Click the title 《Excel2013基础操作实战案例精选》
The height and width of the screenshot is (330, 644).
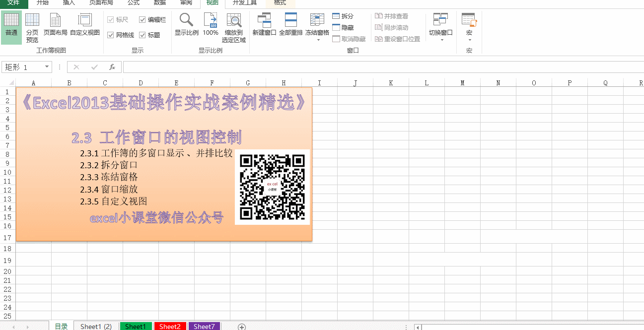pyautogui.click(x=164, y=103)
